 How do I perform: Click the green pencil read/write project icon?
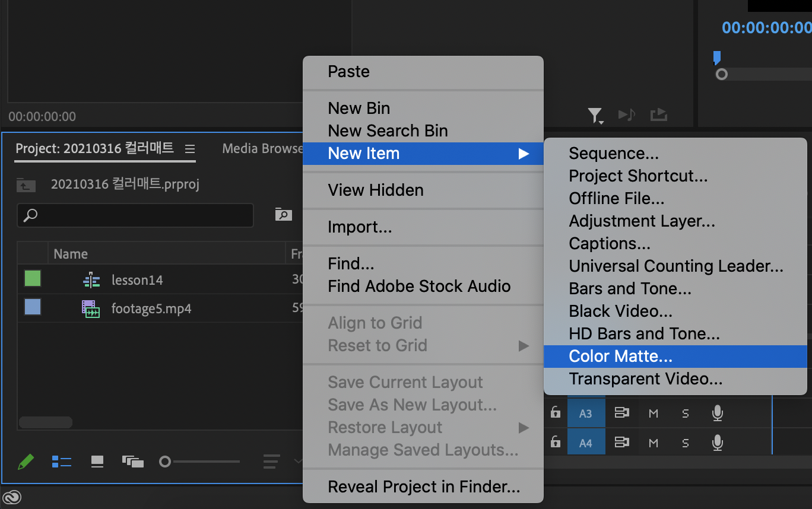[26, 462]
